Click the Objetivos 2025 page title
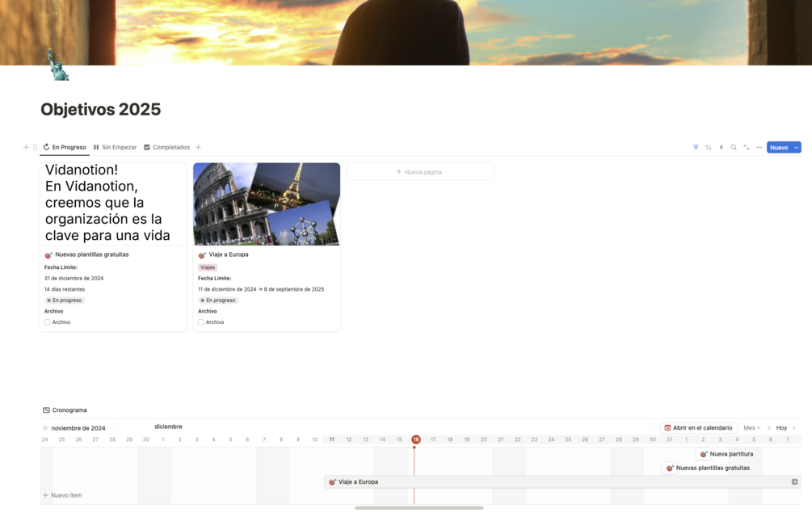 click(x=100, y=109)
